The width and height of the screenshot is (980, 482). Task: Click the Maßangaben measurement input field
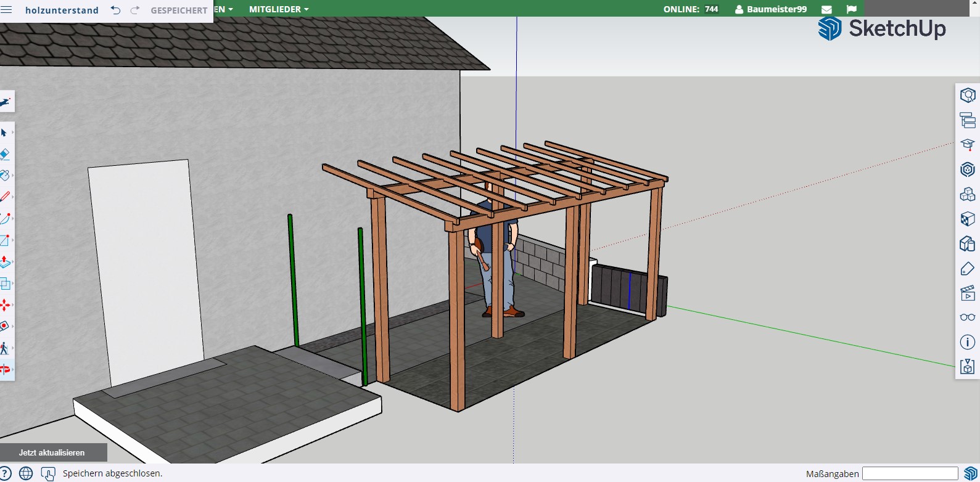[910, 473]
